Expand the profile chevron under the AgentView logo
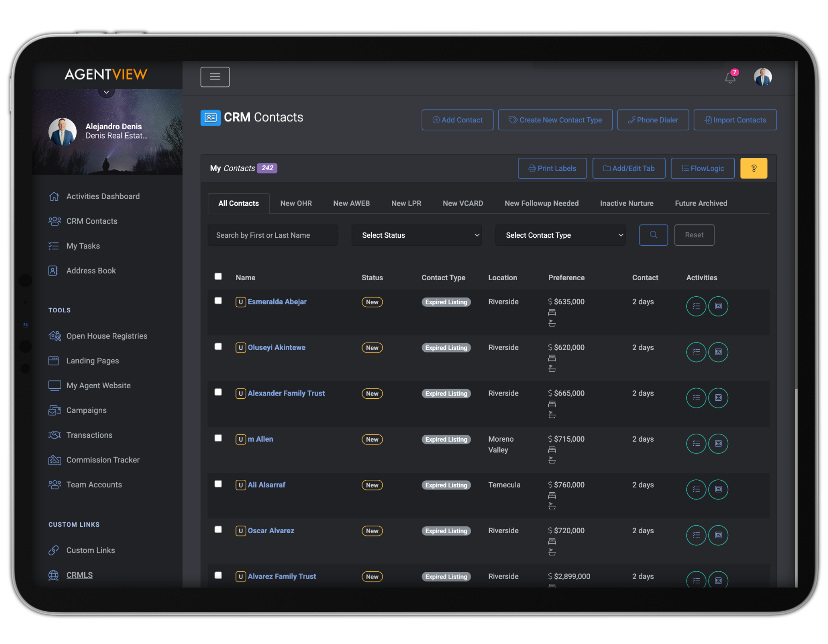828x644 pixels. (x=106, y=92)
